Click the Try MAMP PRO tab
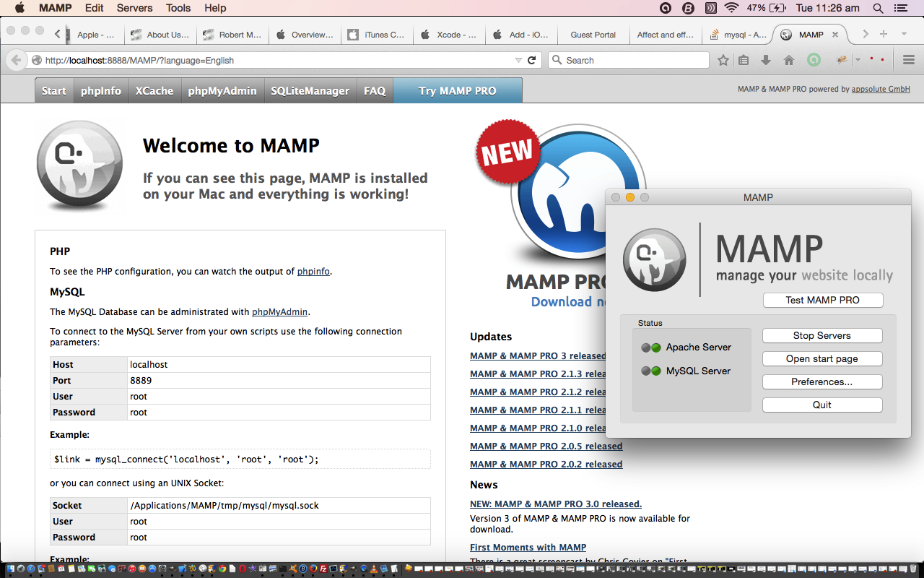 458,91
